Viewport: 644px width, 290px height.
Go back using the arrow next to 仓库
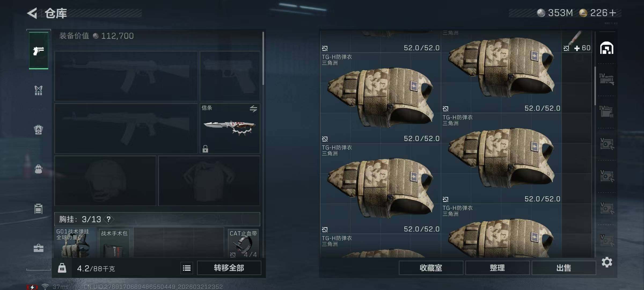[x=32, y=13]
